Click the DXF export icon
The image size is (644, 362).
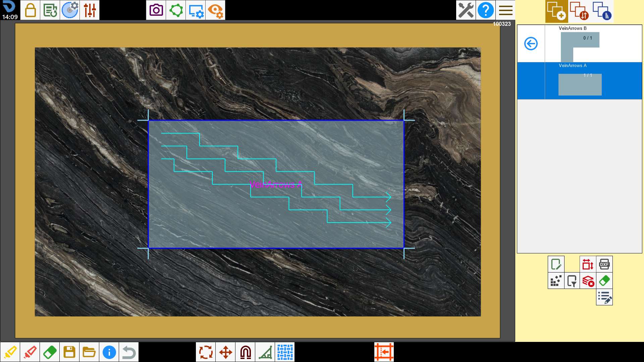(604, 264)
